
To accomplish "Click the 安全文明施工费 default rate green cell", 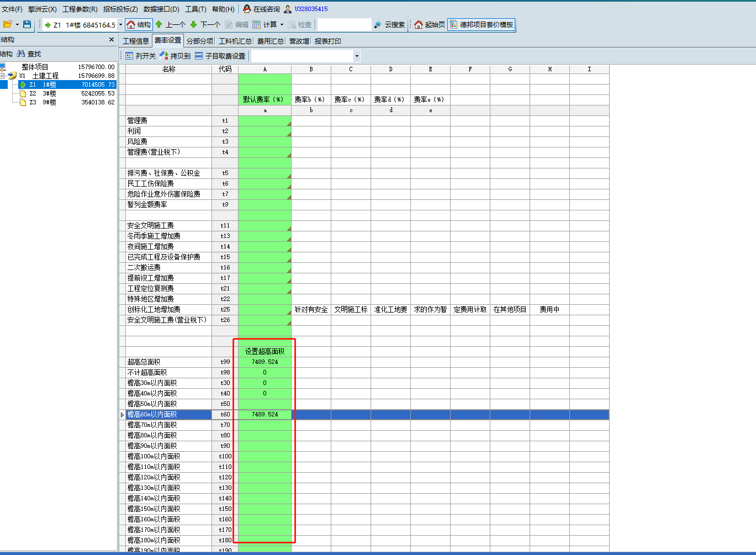I will (x=265, y=225).
